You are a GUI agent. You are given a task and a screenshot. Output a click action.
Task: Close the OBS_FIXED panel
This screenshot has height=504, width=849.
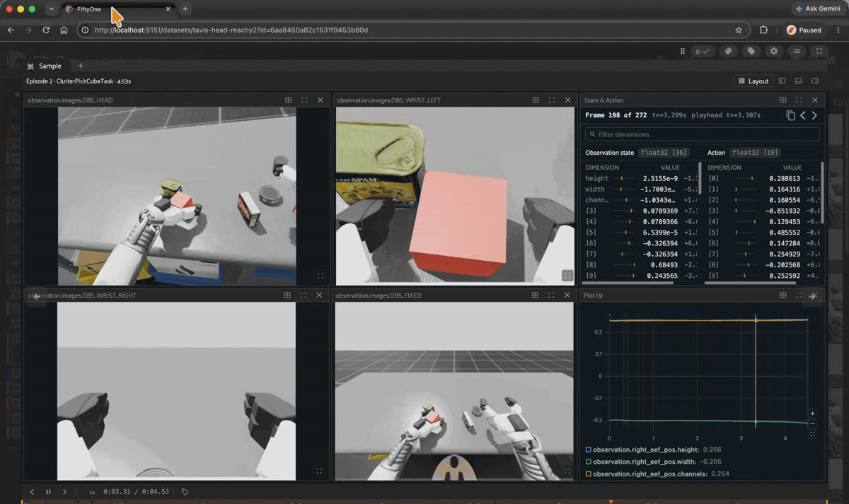568,295
